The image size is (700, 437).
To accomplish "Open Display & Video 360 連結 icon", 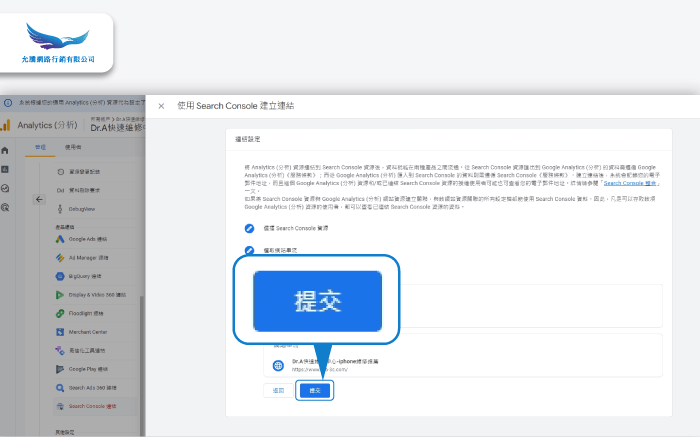I will coord(60,294).
